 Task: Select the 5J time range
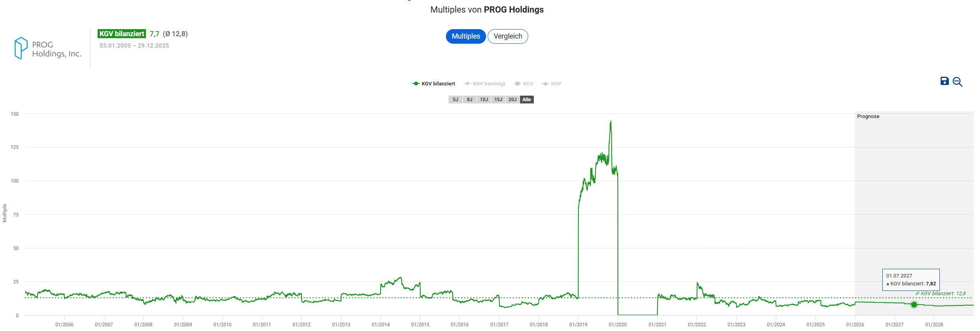pos(455,100)
